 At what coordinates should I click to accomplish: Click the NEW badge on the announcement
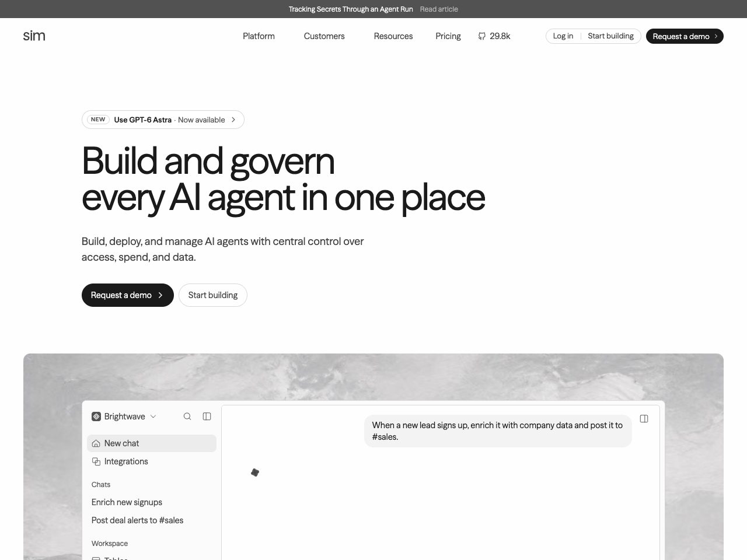pos(98,120)
